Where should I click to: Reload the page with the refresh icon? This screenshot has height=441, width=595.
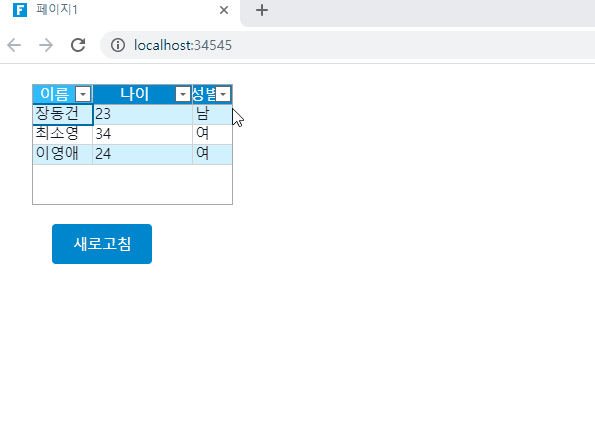pyautogui.click(x=78, y=45)
